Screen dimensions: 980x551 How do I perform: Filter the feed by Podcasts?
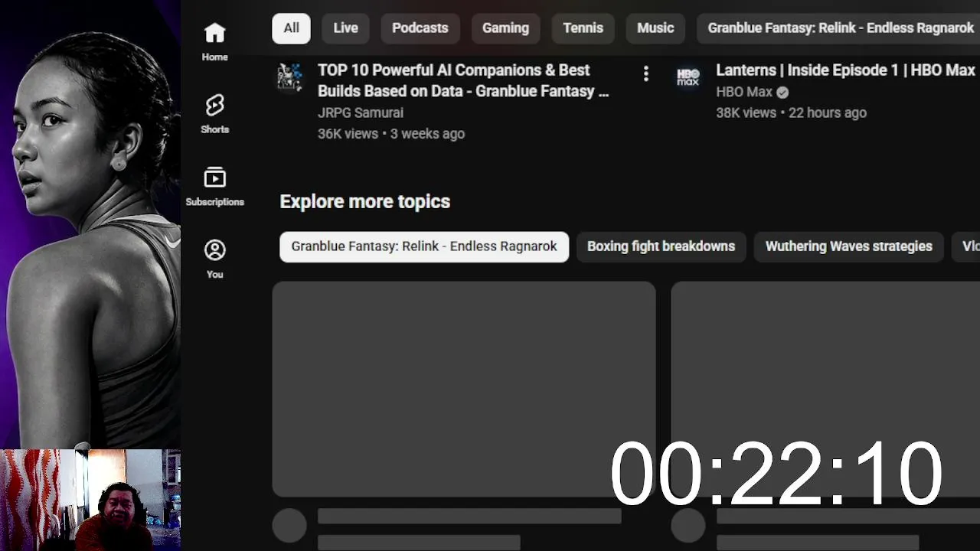[420, 28]
